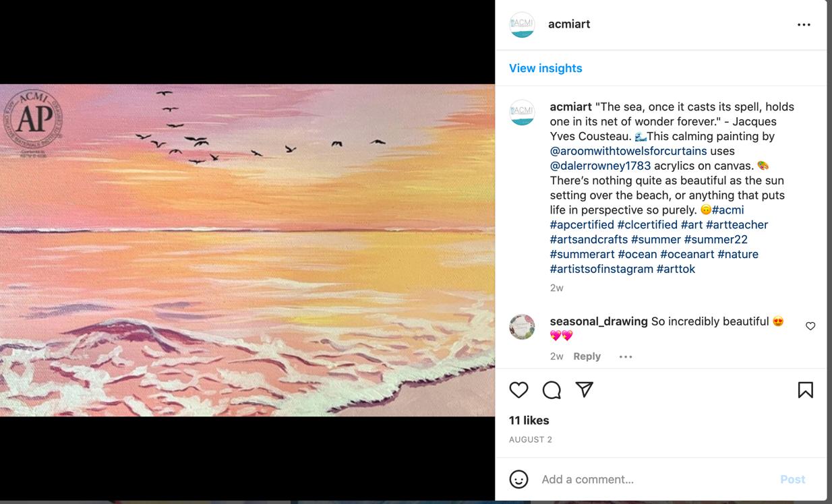Reply to the seasonal_drawing comment

click(x=587, y=356)
